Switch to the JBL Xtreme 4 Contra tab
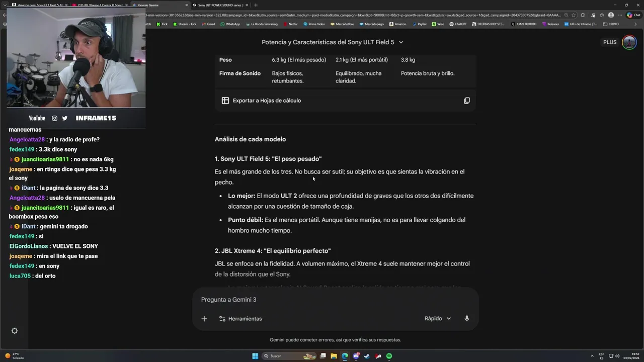Viewport: 644px width, 362px height. [x=100, y=5]
